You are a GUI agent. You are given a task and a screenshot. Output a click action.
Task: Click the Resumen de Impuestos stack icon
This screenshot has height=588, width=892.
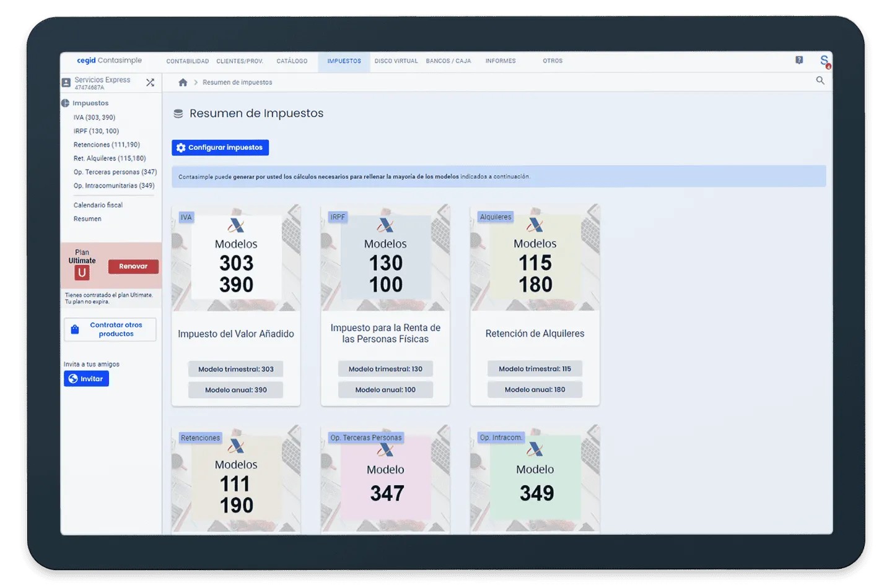(x=178, y=114)
